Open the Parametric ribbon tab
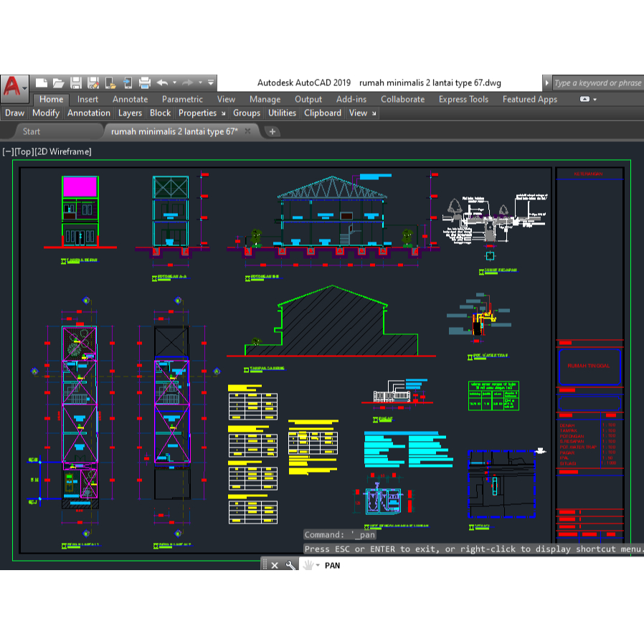Image resolution: width=644 pixels, height=644 pixels. click(x=182, y=100)
